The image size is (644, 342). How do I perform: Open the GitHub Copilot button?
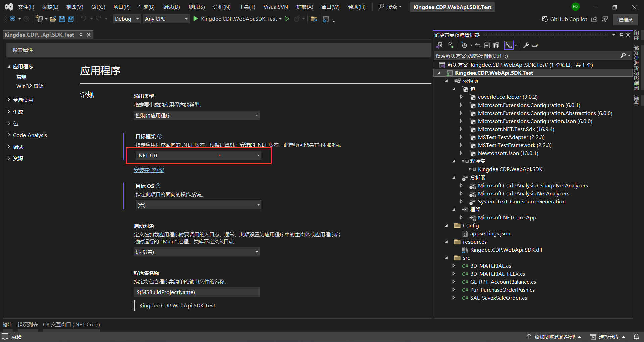(x=565, y=19)
